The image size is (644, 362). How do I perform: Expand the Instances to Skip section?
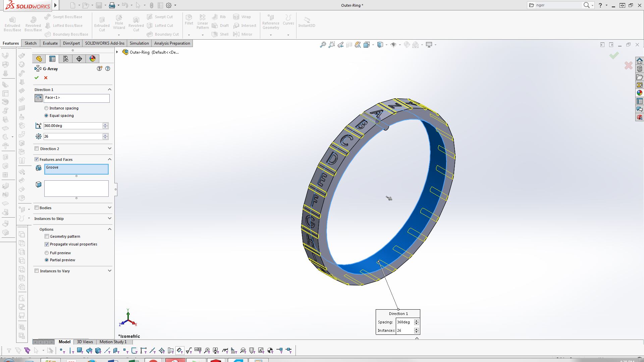point(109,218)
